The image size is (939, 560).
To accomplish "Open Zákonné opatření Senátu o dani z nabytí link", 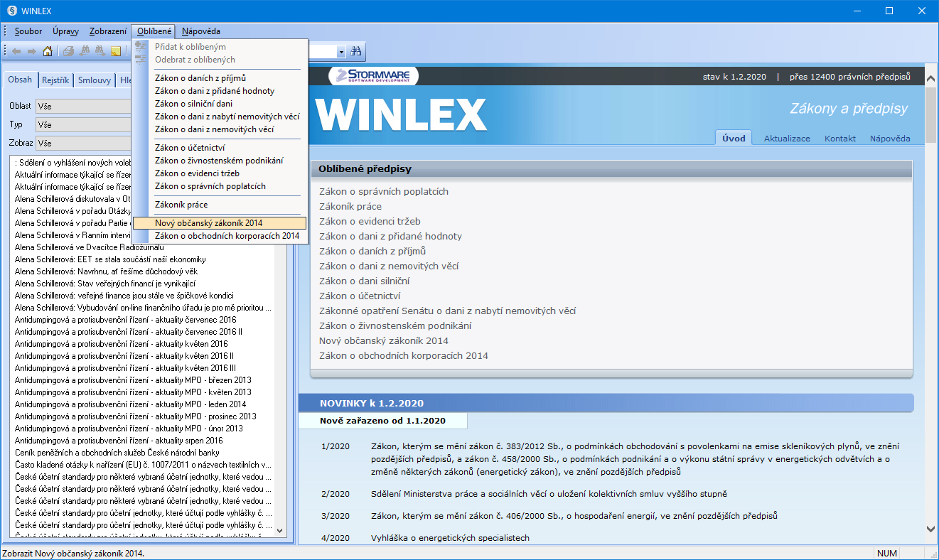I will tap(447, 311).
